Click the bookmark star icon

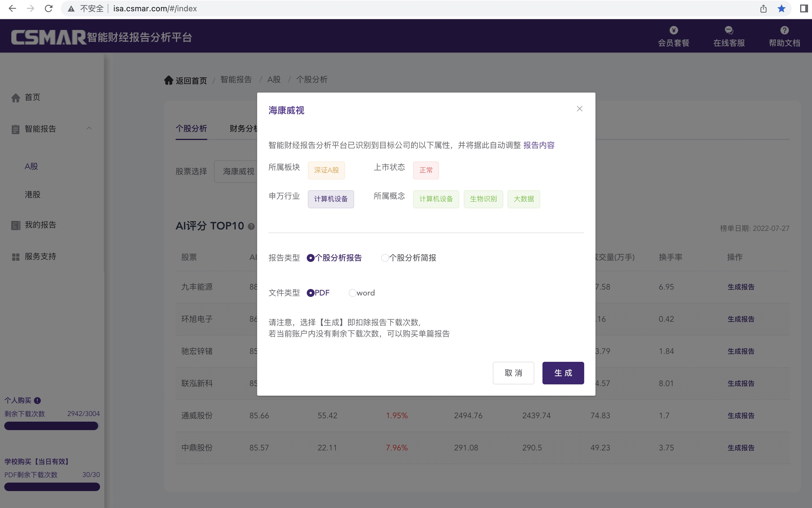782,8
